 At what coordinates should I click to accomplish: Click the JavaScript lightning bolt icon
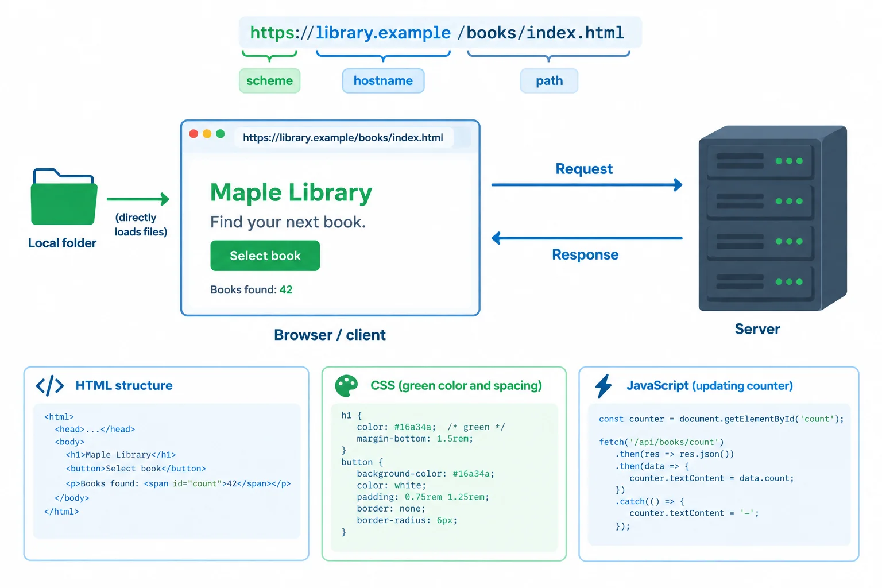[x=604, y=386]
